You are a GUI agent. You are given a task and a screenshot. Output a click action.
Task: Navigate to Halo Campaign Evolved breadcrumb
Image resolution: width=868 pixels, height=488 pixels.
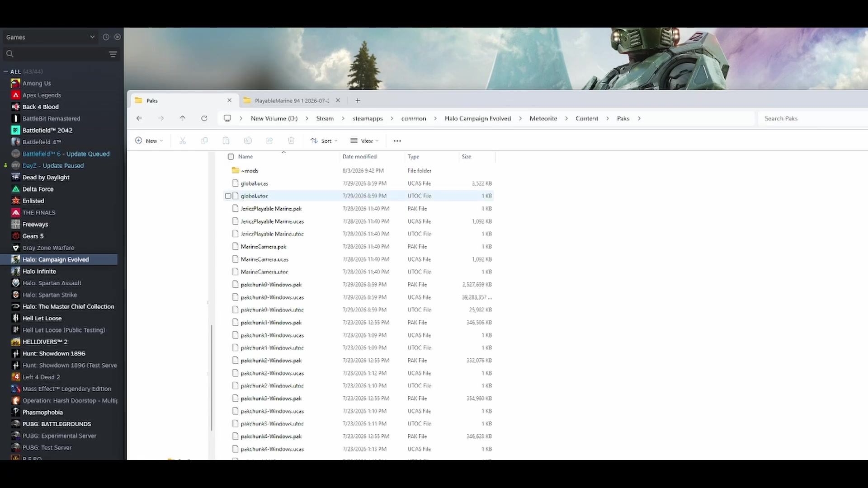click(x=478, y=118)
